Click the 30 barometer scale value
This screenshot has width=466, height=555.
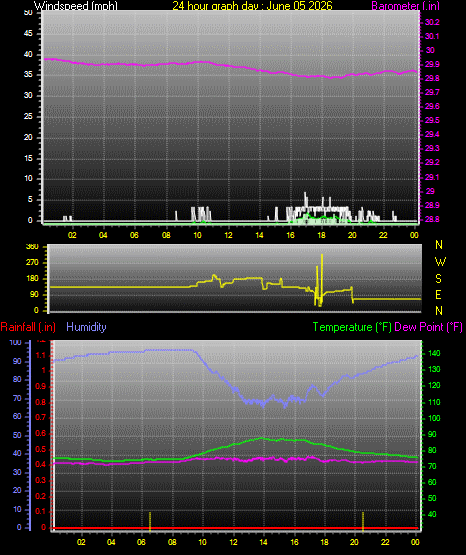point(430,50)
